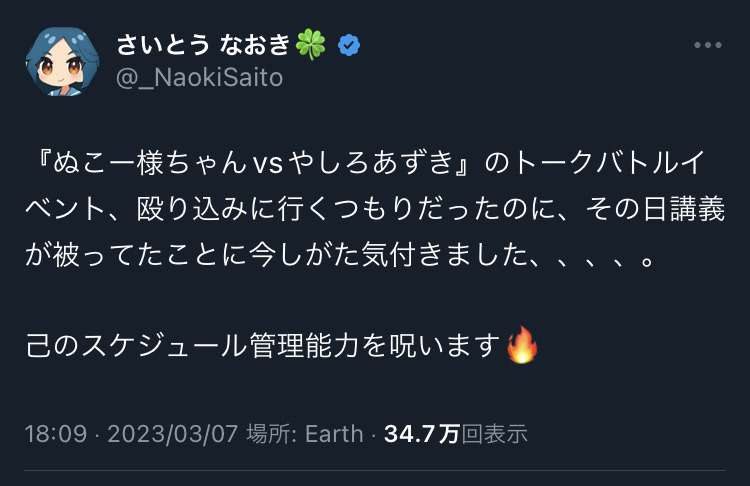Click the line containing 今しがた気付きました
This screenshot has height=486, width=750.
pyautogui.click(x=340, y=254)
